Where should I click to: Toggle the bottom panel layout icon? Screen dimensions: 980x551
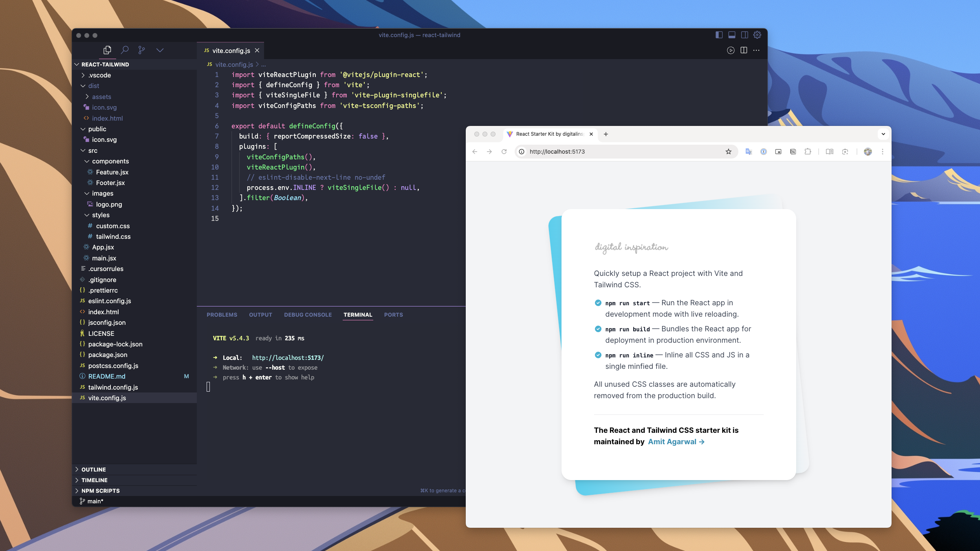[x=732, y=35]
